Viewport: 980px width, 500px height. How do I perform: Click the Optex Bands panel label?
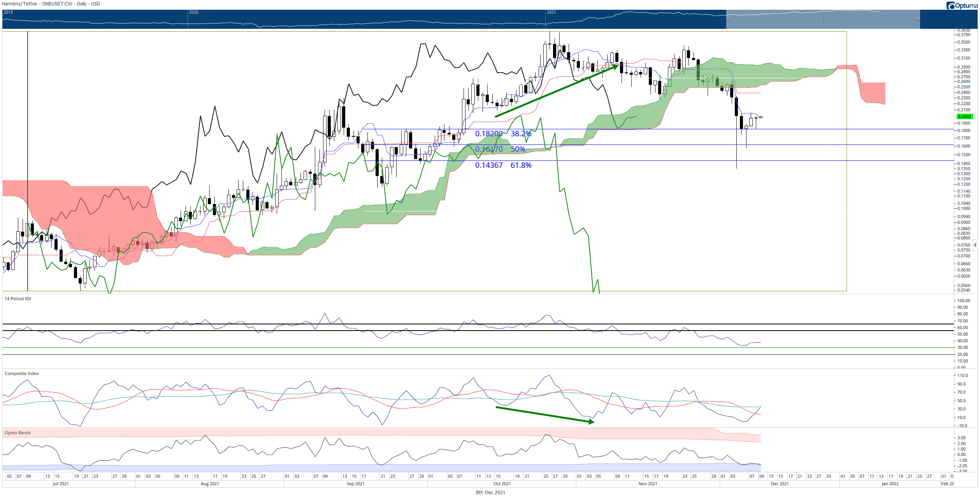[18, 433]
